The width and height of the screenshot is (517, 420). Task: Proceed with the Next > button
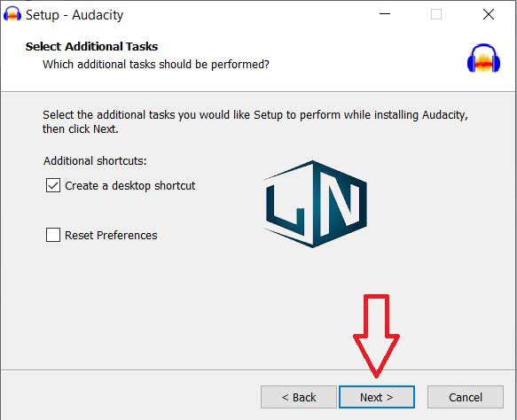(377, 397)
